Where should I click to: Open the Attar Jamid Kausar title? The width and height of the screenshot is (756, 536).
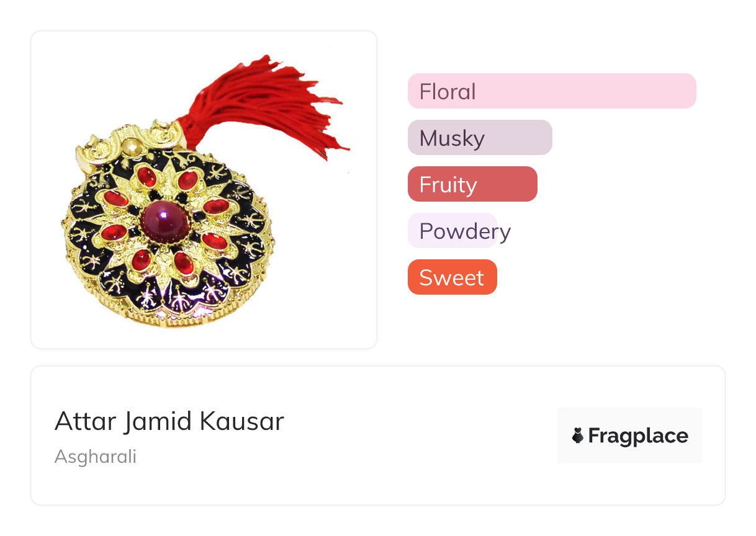click(169, 422)
